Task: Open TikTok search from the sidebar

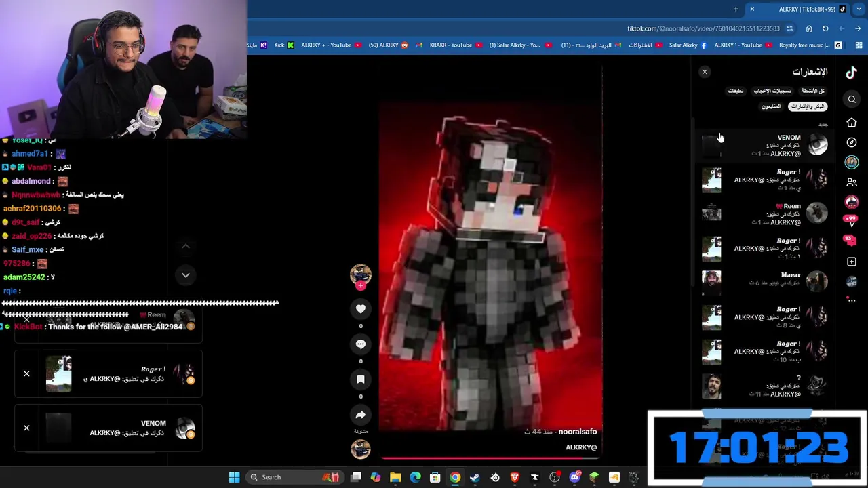Action: (852, 100)
